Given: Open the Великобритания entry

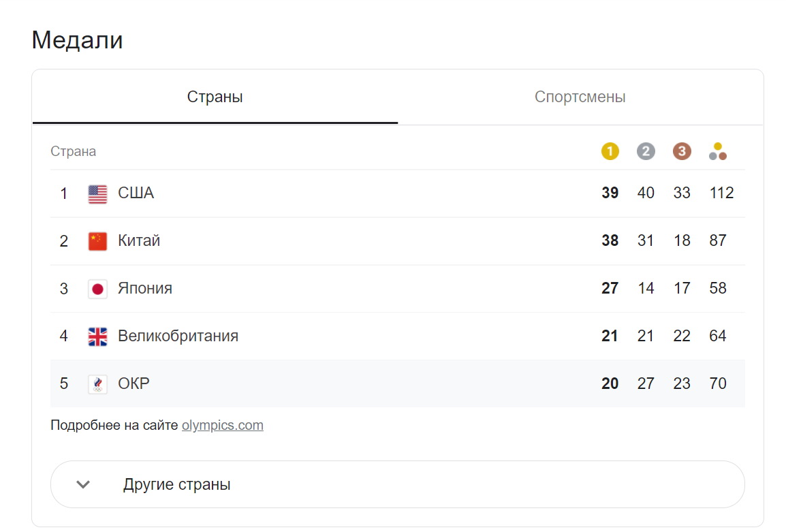Looking at the screenshot, I should pyautogui.click(x=398, y=337).
